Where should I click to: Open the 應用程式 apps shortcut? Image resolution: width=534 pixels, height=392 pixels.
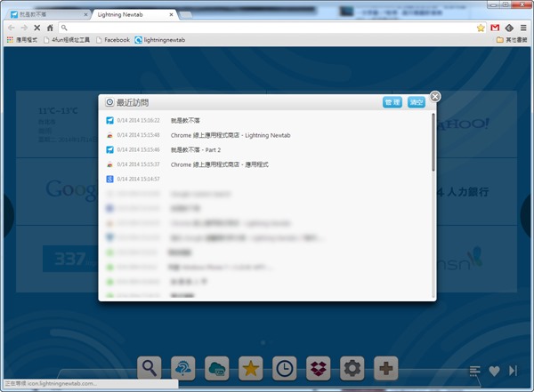[22, 40]
